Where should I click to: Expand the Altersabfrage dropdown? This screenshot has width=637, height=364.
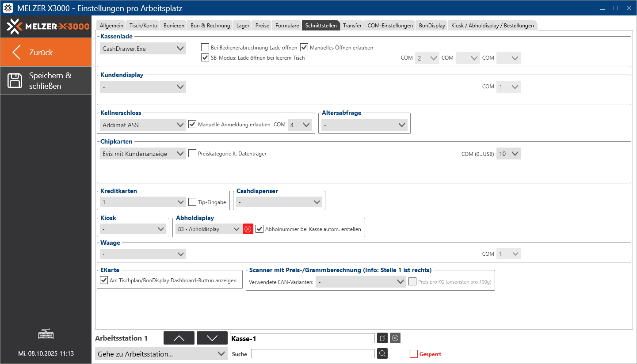364,125
